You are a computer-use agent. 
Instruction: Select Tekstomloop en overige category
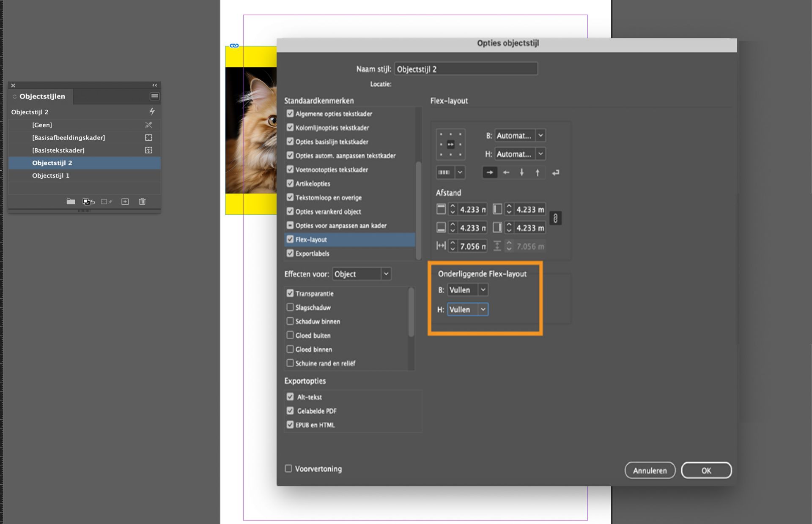[328, 197]
